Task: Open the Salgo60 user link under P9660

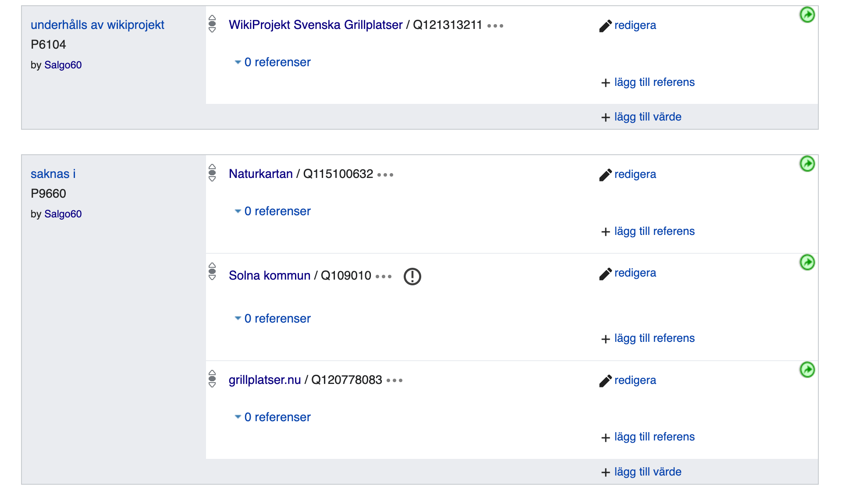Action: coord(63,214)
